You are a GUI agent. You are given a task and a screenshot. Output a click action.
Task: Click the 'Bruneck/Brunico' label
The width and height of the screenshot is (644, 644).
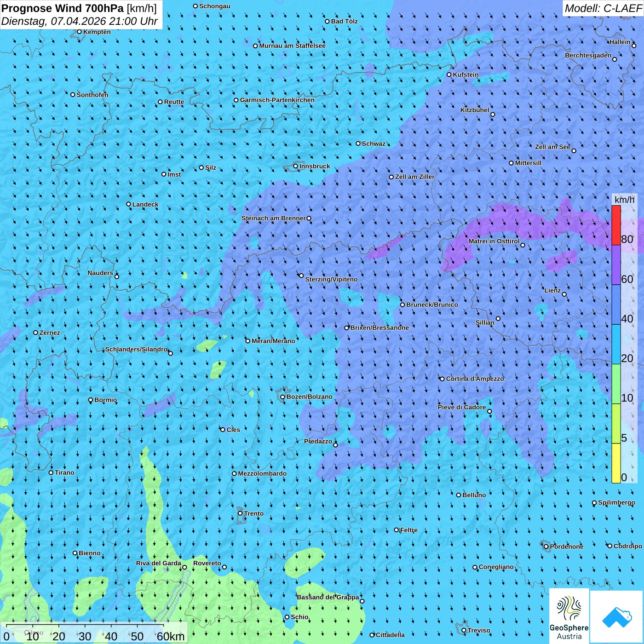pyautogui.click(x=432, y=305)
